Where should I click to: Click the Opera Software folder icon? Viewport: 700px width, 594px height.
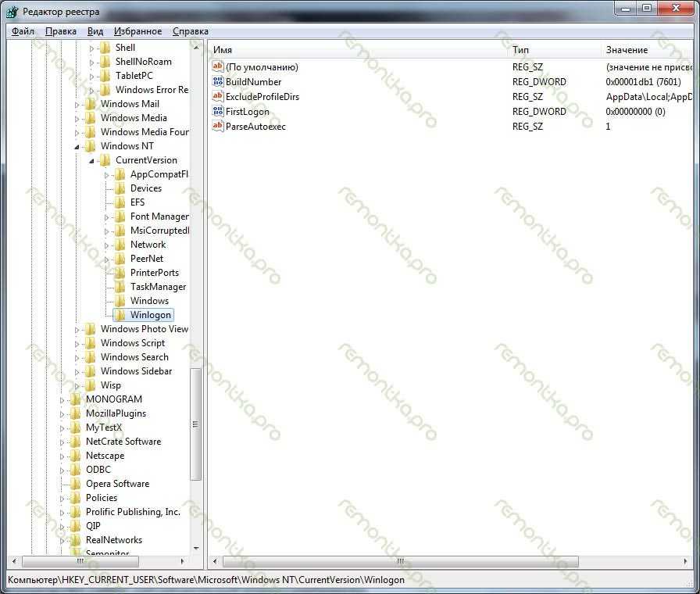click(75, 484)
